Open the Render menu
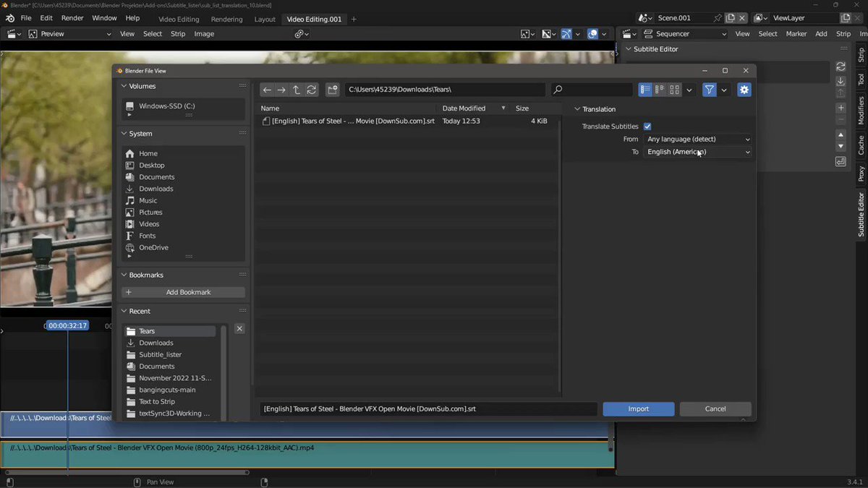 click(72, 18)
